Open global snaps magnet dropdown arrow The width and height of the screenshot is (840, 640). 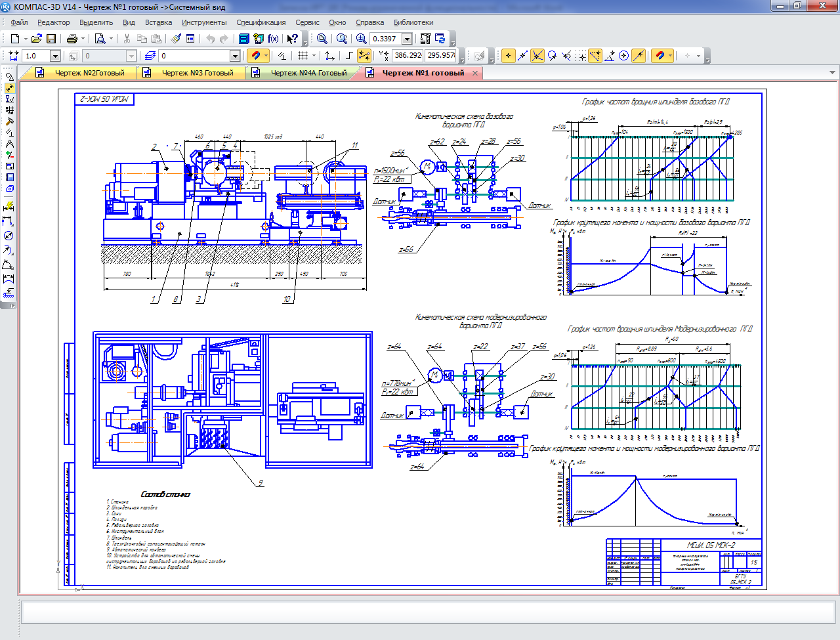coord(266,56)
